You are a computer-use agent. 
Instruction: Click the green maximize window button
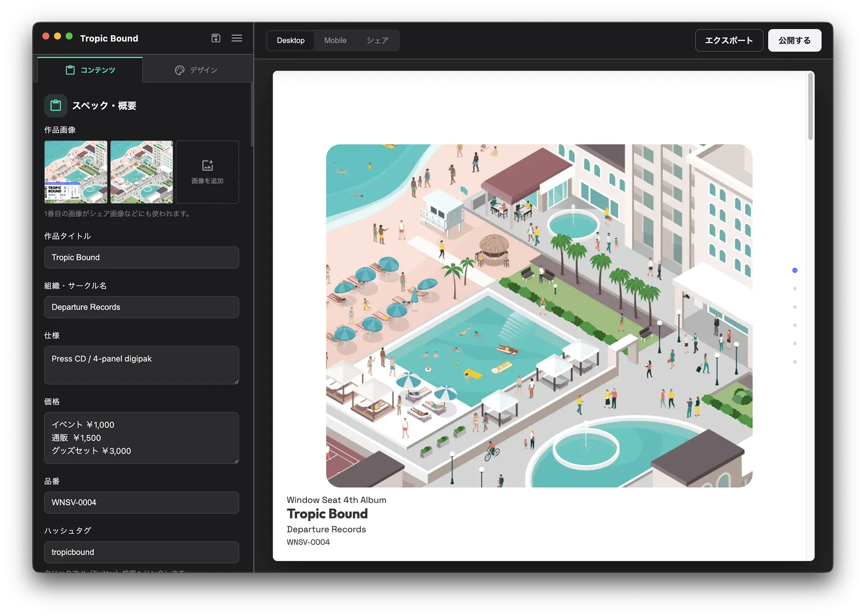(69, 36)
